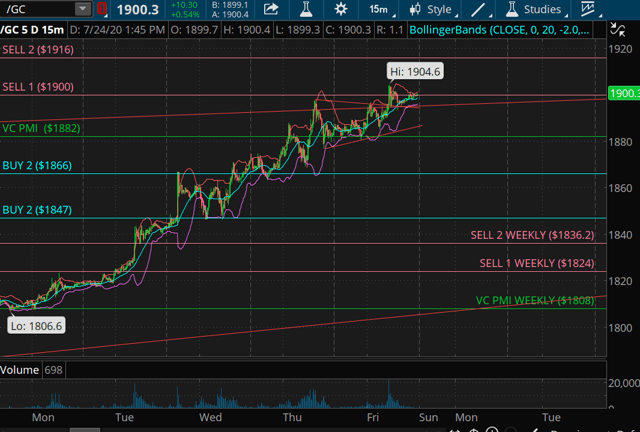This screenshot has width=640, height=432.
Task: Click the 1880 price axis label
Action: point(620,142)
